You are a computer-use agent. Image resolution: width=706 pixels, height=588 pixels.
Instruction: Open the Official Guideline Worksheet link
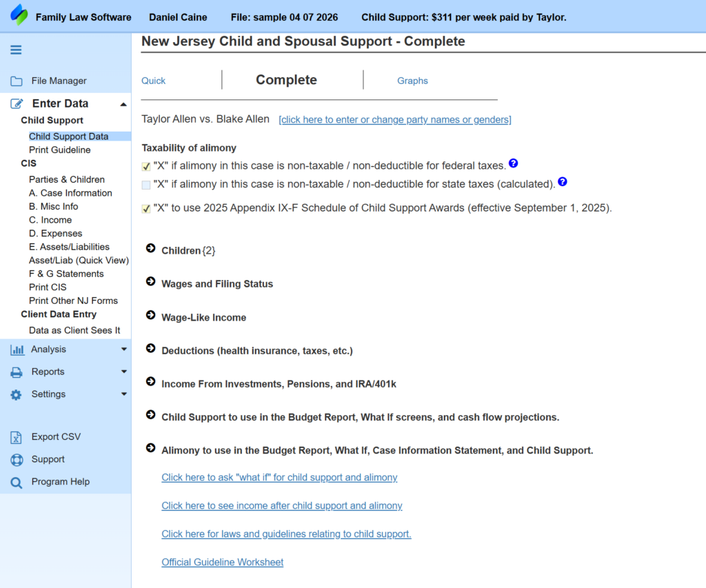pos(222,562)
